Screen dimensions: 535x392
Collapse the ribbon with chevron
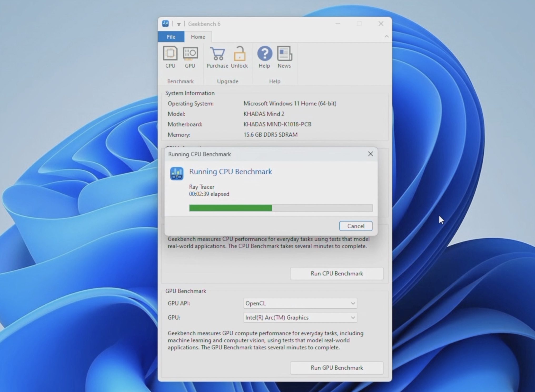(x=386, y=37)
